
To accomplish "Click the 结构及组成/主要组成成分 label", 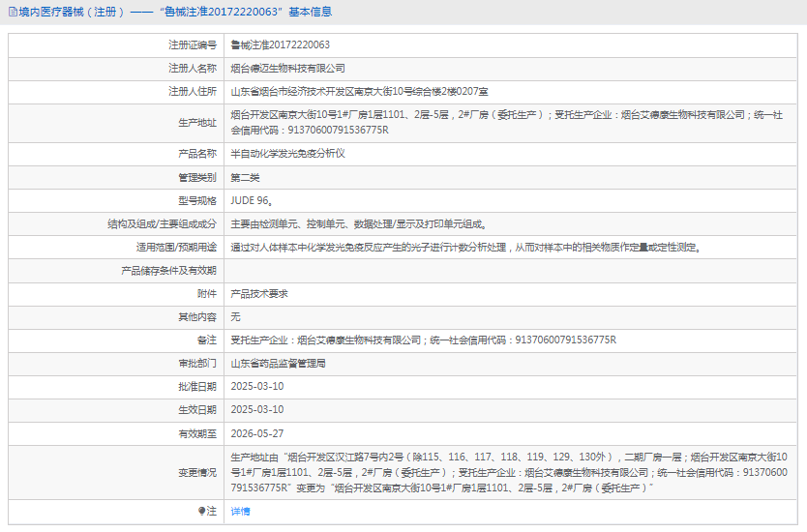I will [163, 223].
